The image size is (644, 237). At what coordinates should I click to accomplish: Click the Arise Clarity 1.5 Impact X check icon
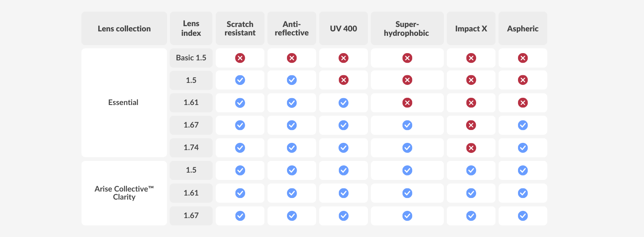[x=471, y=170]
